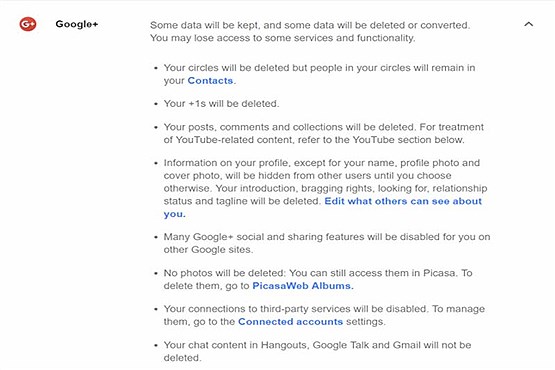Click the 'other Google sites.' text line

(x=208, y=250)
